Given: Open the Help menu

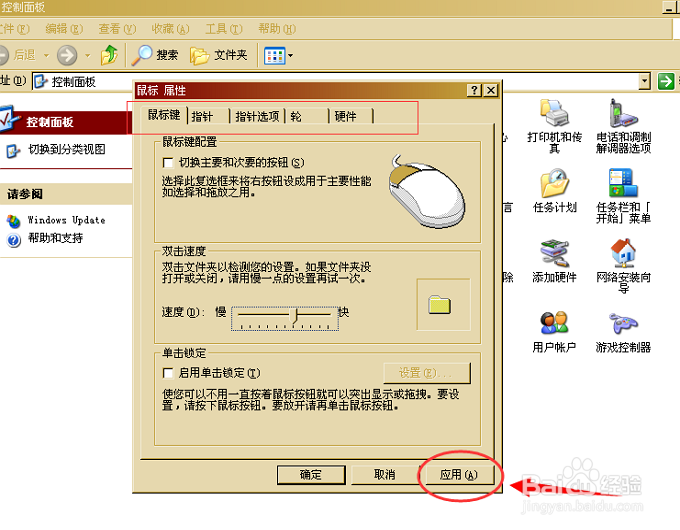Looking at the screenshot, I should (x=277, y=29).
